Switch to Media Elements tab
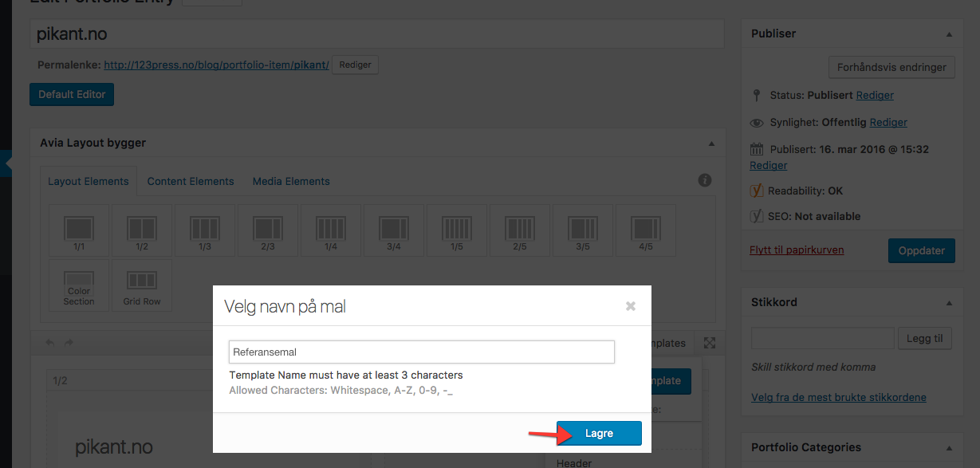This screenshot has height=468, width=980. point(291,181)
